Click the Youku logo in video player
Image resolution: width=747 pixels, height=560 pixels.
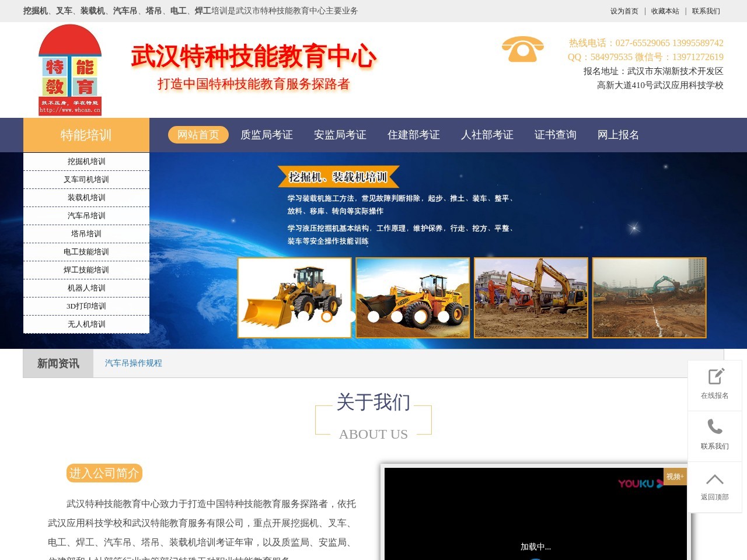click(640, 484)
